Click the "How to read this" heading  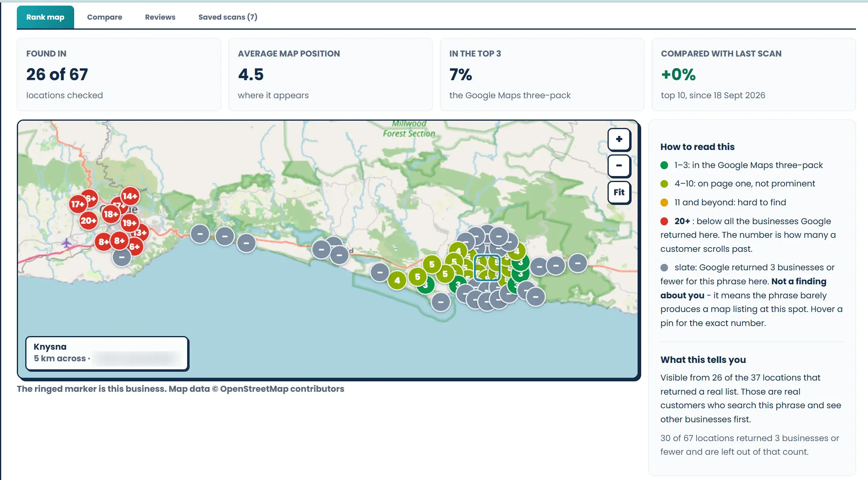(x=697, y=147)
